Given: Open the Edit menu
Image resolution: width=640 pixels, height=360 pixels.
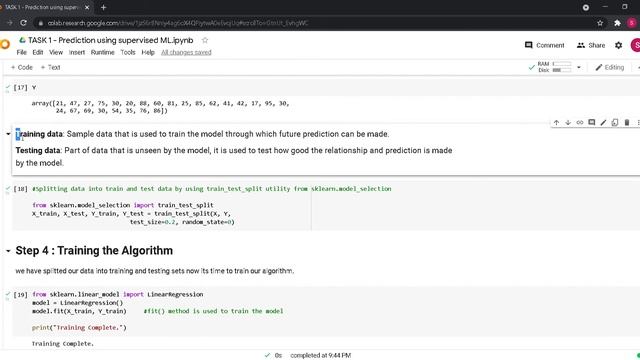Looking at the screenshot, I should (38, 52).
